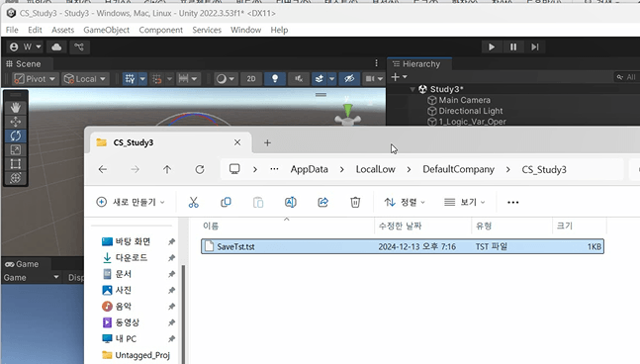This screenshot has height=364, width=640.
Task: Open the Component menu in Unity
Action: coord(161,30)
